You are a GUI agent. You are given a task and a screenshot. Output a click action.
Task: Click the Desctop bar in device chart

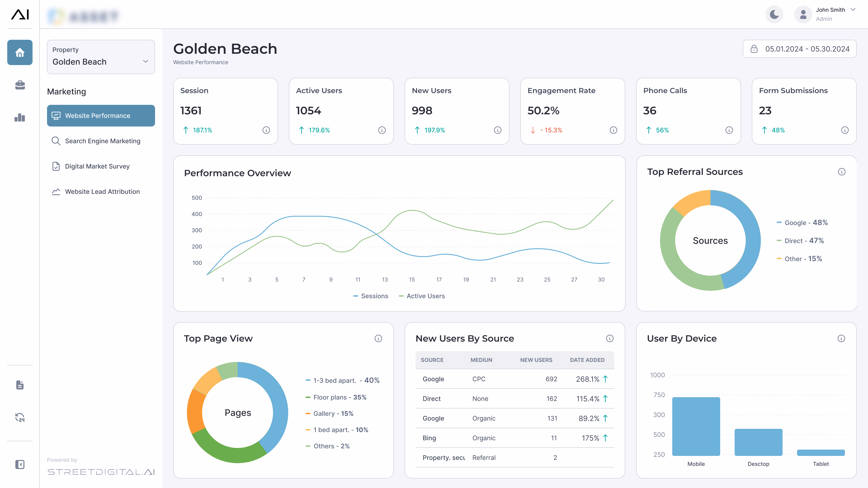[759, 442]
